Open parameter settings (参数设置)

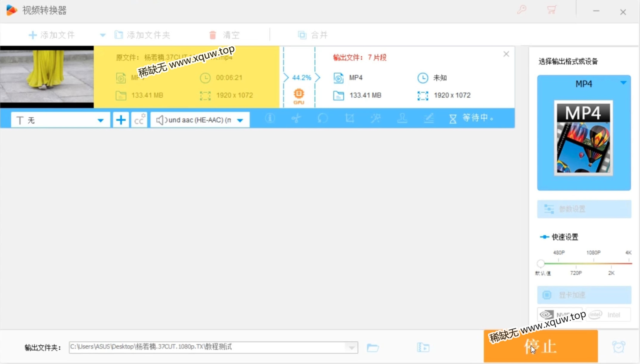tap(584, 209)
